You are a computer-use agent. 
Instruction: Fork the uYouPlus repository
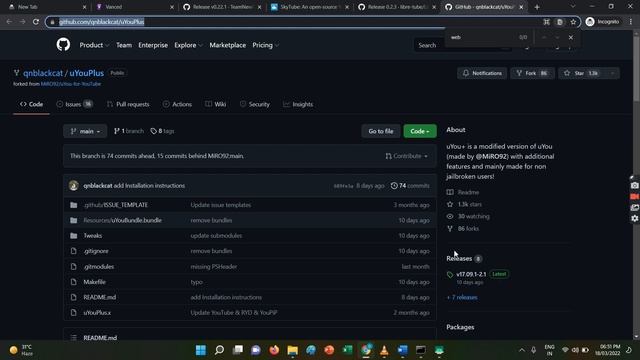pyautogui.click(x=532, y=73)
